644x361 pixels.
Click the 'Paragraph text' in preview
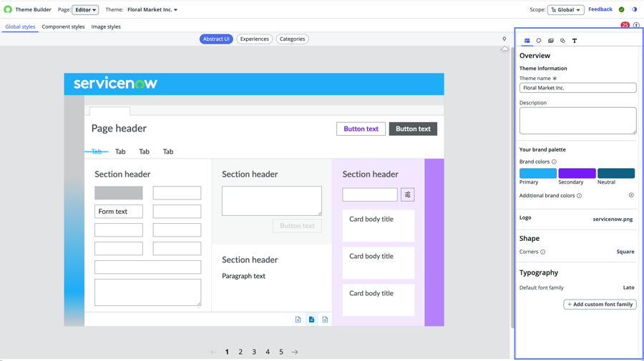[243, 276]
